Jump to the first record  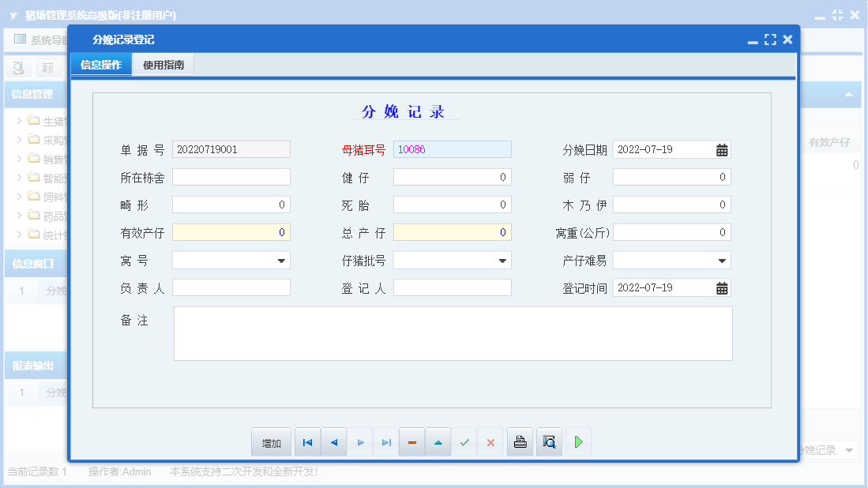(307, 441)
